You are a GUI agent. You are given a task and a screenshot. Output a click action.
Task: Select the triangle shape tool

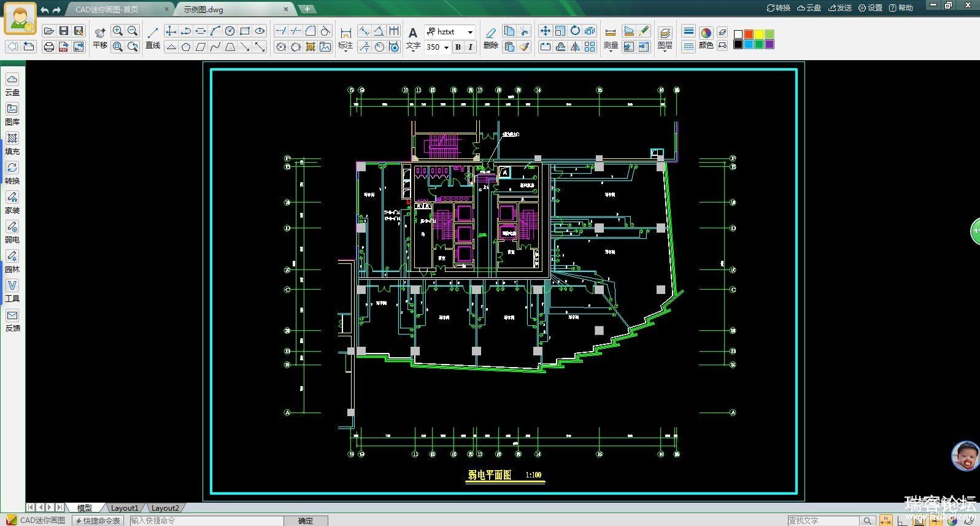(x=171, y=47)
